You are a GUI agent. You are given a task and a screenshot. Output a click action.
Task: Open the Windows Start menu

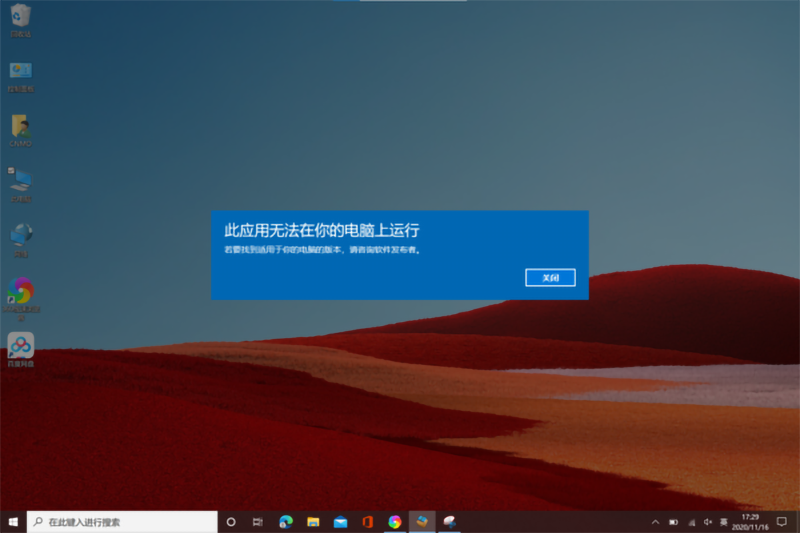click(13, 522)
